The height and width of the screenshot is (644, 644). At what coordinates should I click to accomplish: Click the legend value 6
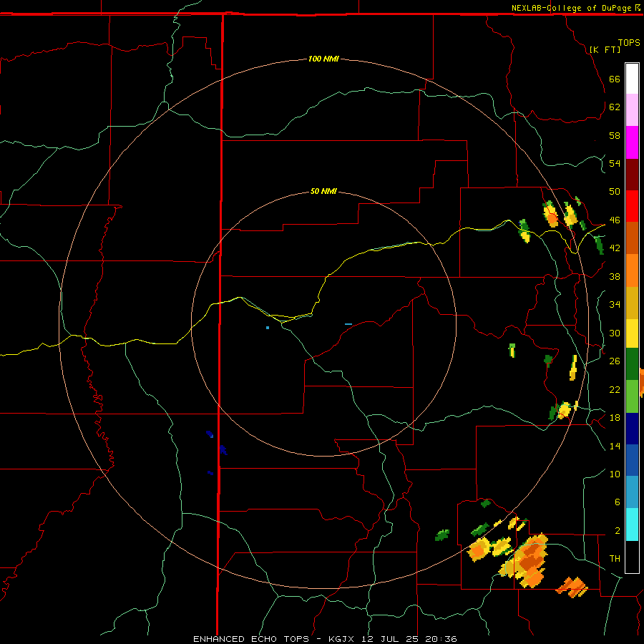click(617, 502)
